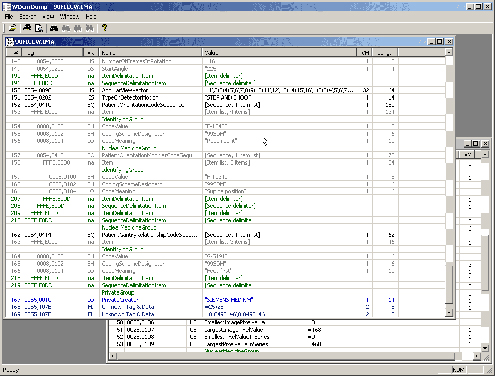
Task: Open the File menu
Action: [x=9, y=17]
